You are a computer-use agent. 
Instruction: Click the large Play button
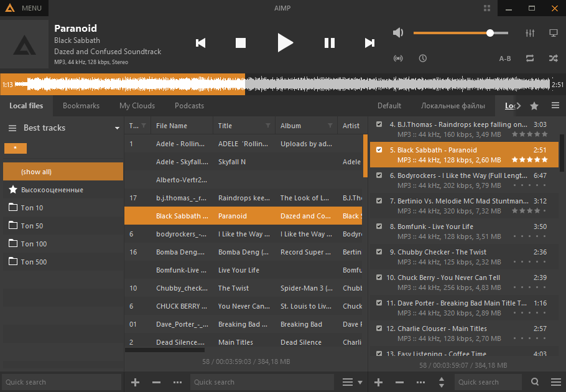coord(285,42)
